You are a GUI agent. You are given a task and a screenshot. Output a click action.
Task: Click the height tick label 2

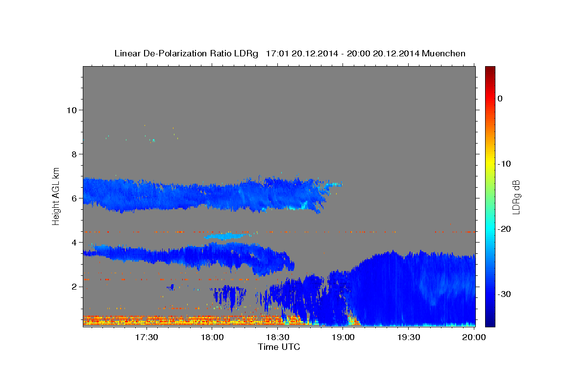[75, 286]
